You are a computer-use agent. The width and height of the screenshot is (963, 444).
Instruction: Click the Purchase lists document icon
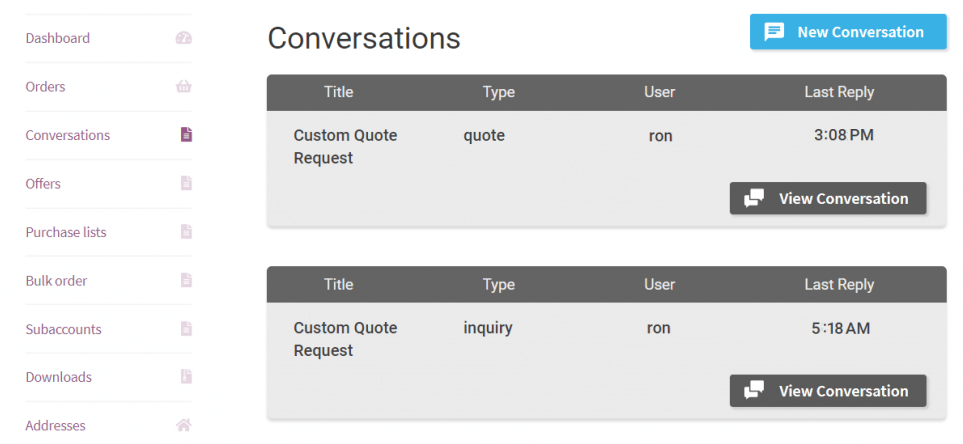(x=186, y=232)
